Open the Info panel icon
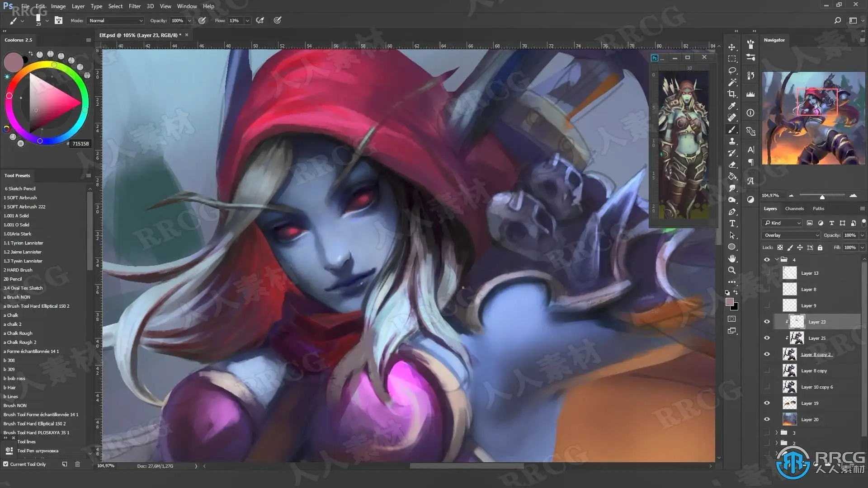 pyautogui.click(x=750, y=113)
